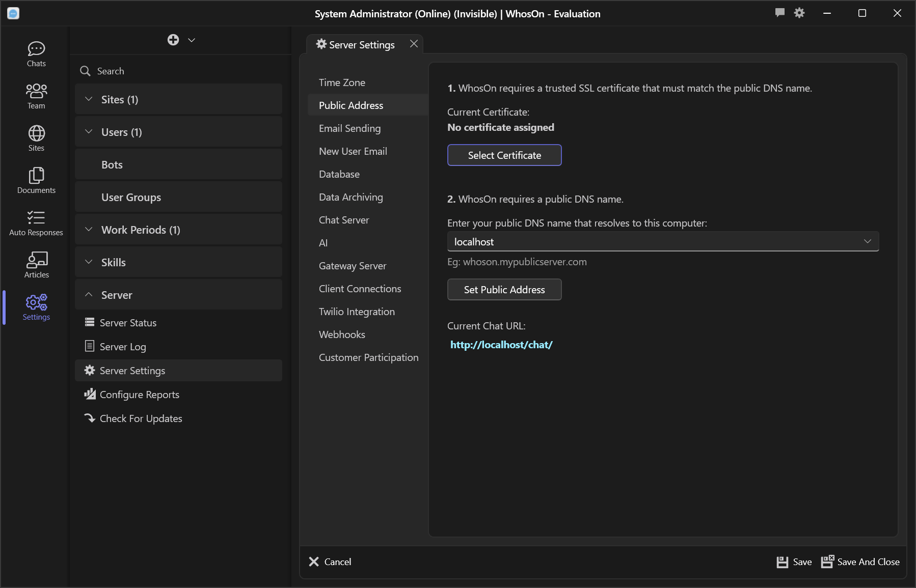Click the Server Settings gear icon in list
This screenshot has width=916, height=588.
(x=90, y=370)
